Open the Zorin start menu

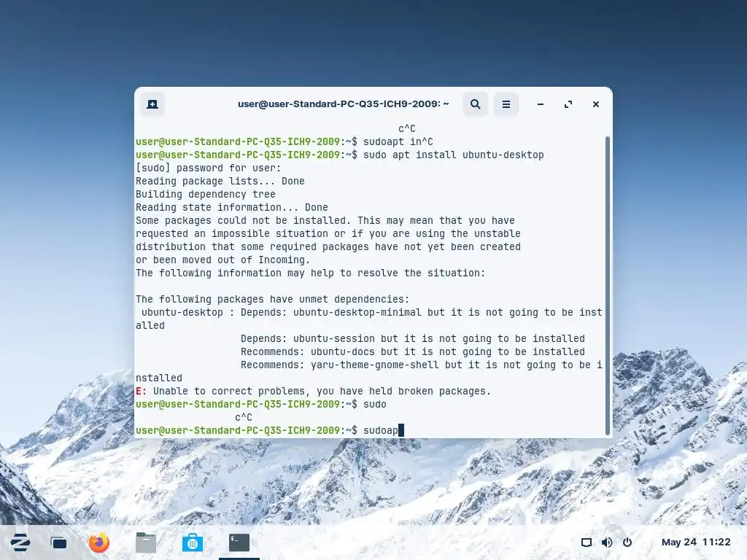pos(20,542)
